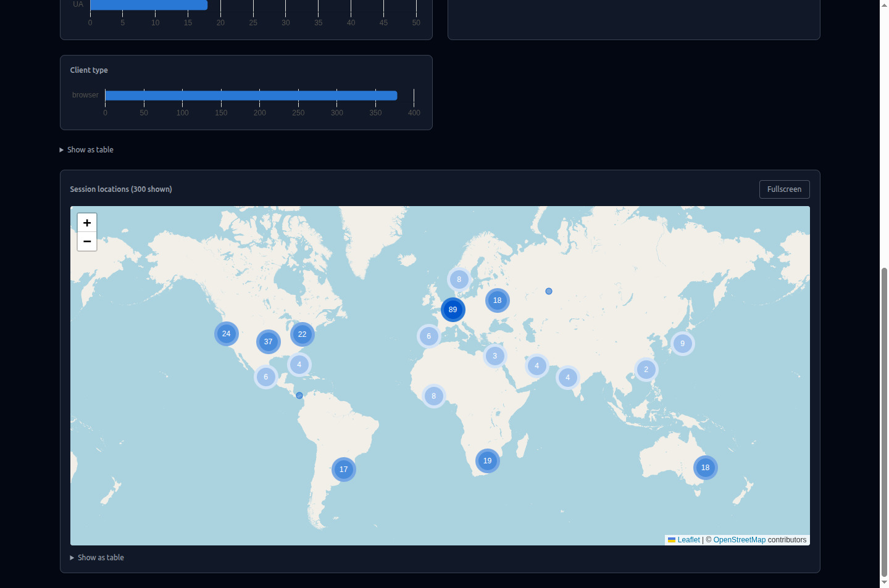The width and height of the screenshot is (889, 588).
Task: Click the scrollbar down arrow
Action: 884,583
